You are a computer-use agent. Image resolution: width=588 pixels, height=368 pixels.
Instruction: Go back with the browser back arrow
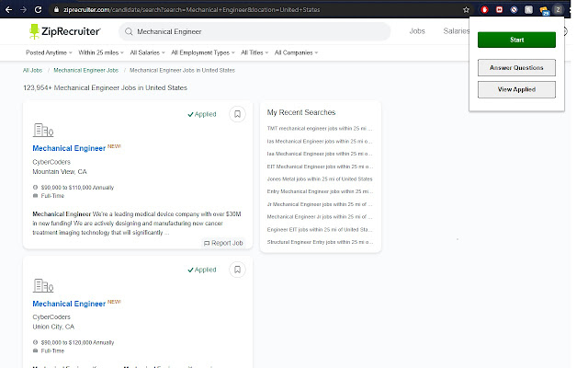(8, 10)
